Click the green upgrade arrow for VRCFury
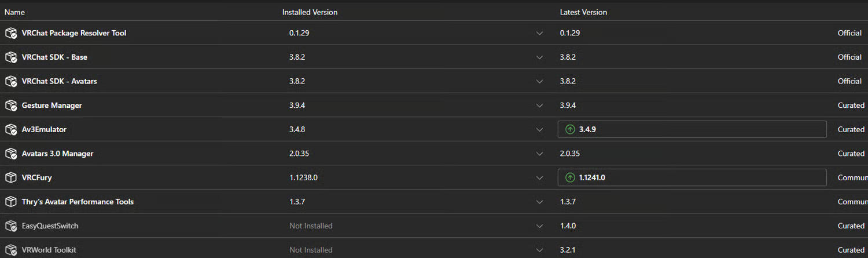The height and width of the screenshot is (258, 868). click(x=570, y=178)
